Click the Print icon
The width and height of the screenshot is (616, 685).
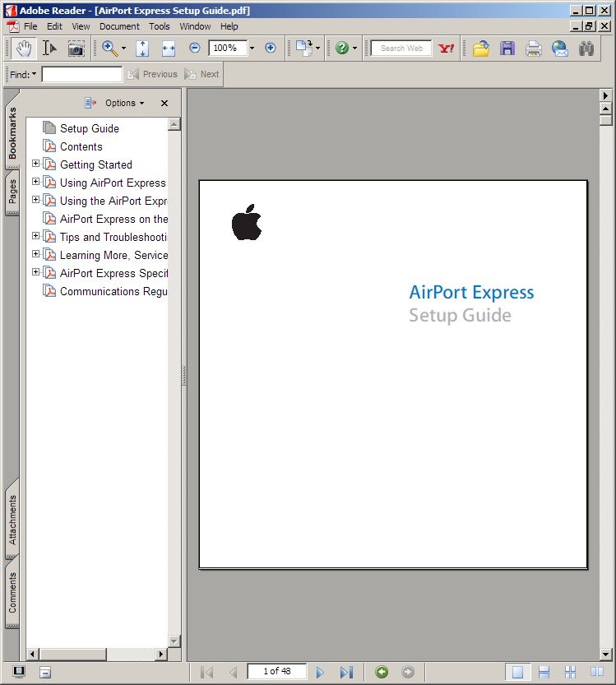coord(534,48)
